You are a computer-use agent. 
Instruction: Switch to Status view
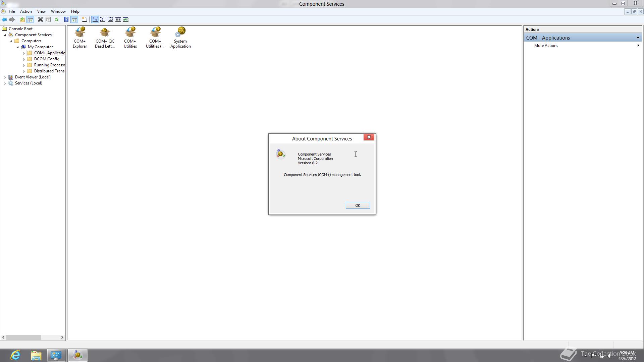126,19
